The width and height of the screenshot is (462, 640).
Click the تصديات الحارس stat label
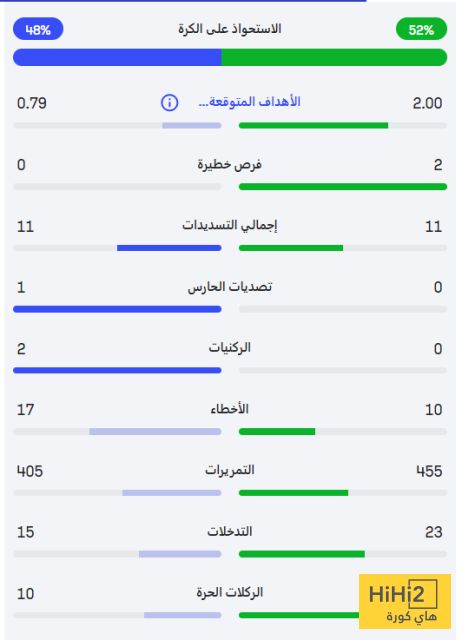pyautogui.click(x=229, y=287)
